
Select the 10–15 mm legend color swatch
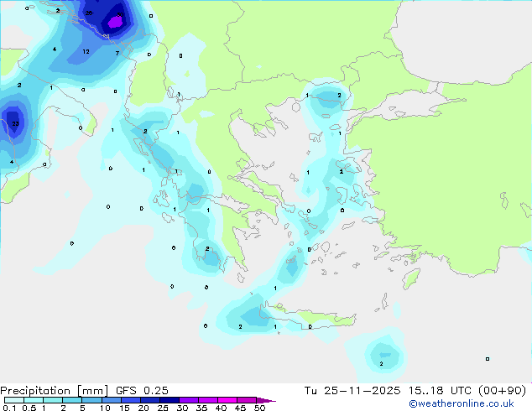(x=111, y=400)
